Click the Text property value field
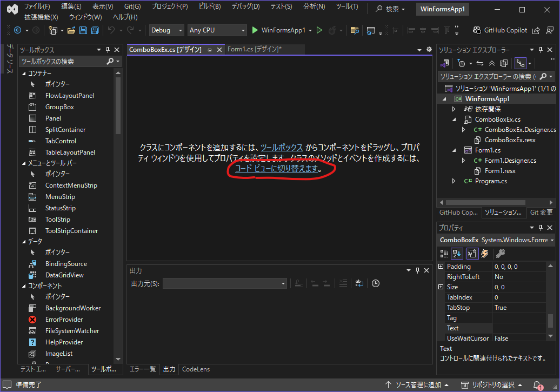The image size is (560, 392). [x=519, y=328]
